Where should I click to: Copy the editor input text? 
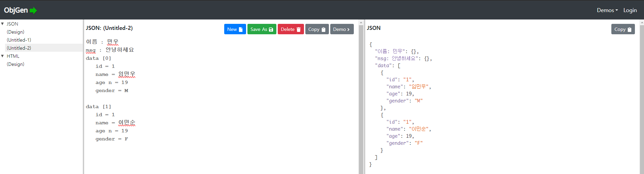[317, 29]
